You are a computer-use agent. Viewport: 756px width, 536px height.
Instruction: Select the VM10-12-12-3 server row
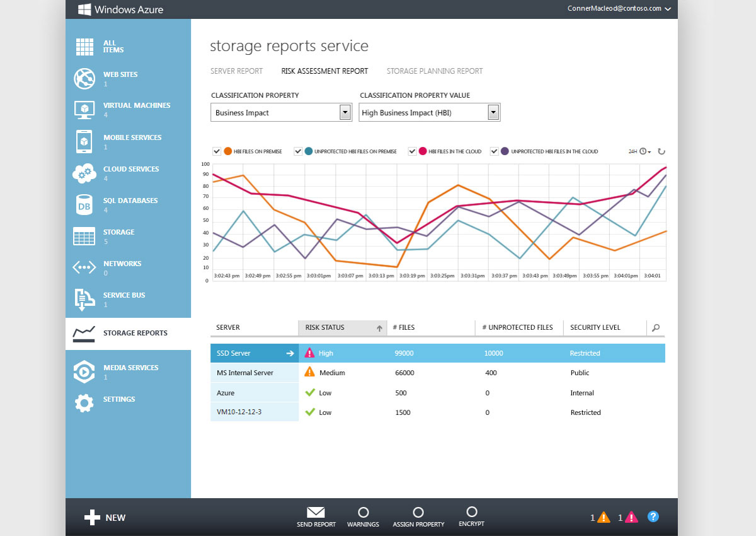coord(438,412)
